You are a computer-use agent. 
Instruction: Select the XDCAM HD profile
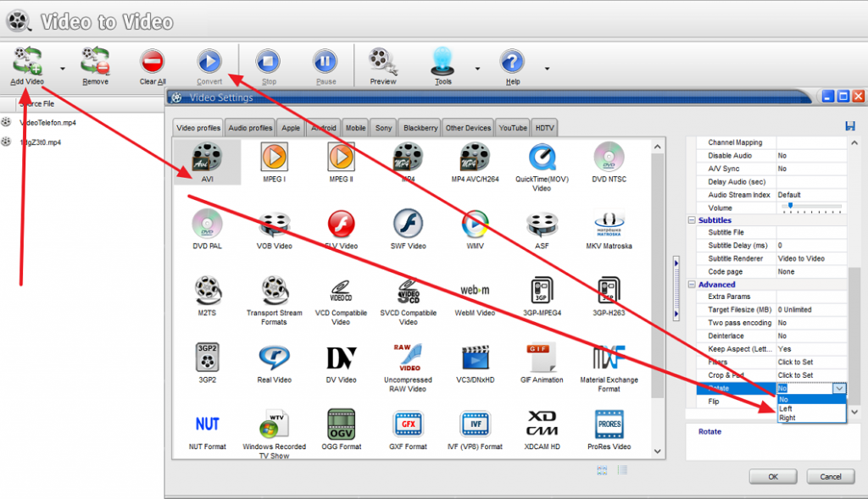tap(542, 430)
